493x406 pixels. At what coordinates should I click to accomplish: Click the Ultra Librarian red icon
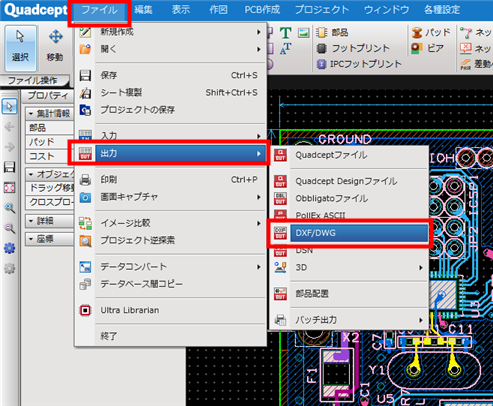tap(85, 310)
